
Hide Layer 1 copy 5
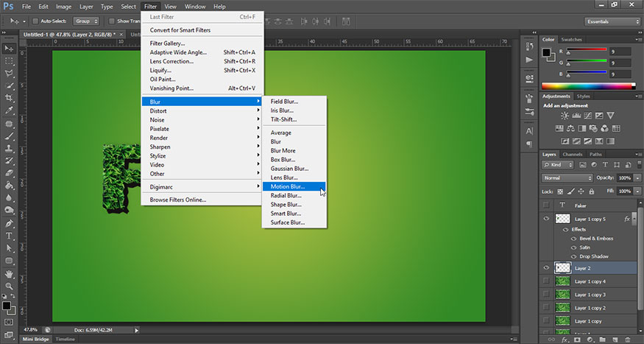(546, 219)
